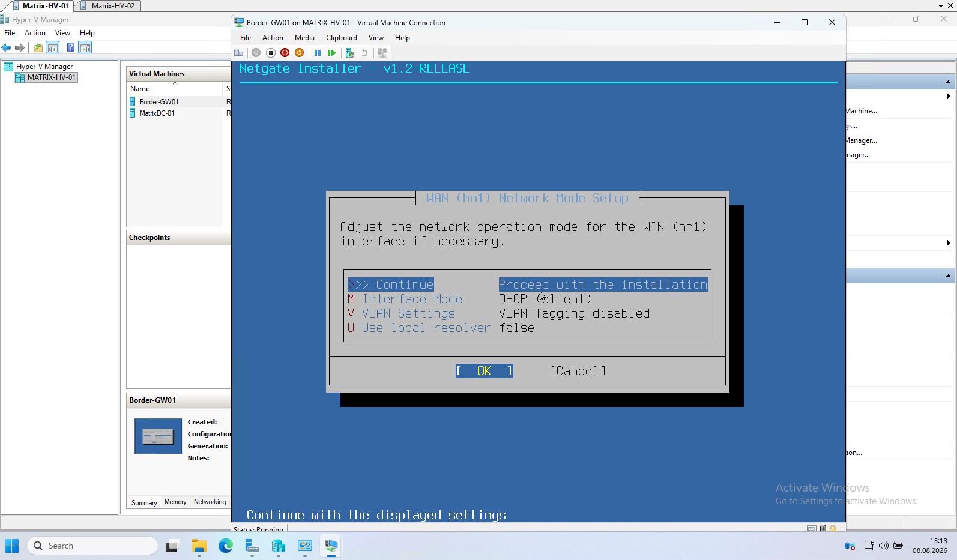
Task: Open the Media menu
Action: point(304,38)
